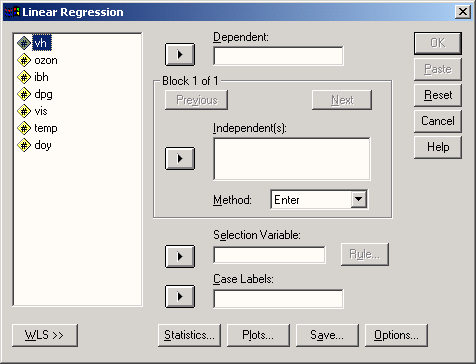The width and height of the screenshot is (476, 364).
Task: Open the Save... dialog
Action: (327, 335)
